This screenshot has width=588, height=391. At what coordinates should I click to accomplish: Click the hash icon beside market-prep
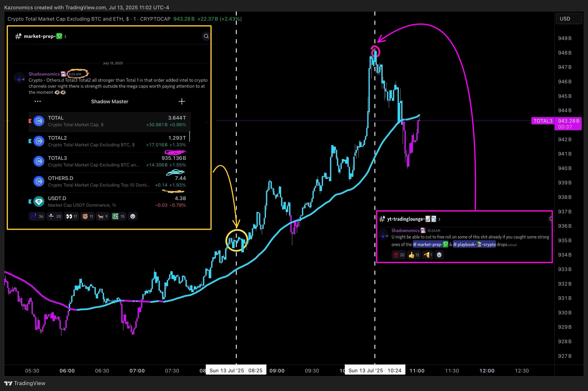tap(18, 36)
